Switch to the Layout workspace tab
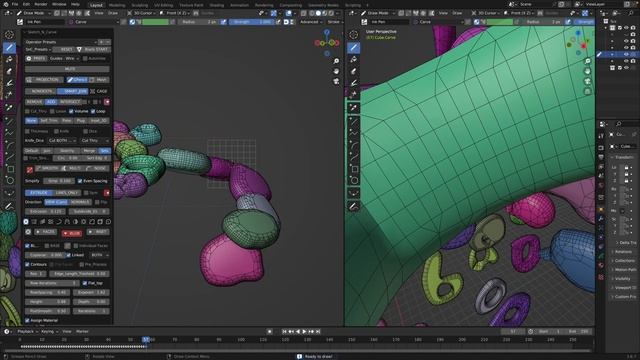The height and width of the screenshot is (360, 640). pos(96,5)
